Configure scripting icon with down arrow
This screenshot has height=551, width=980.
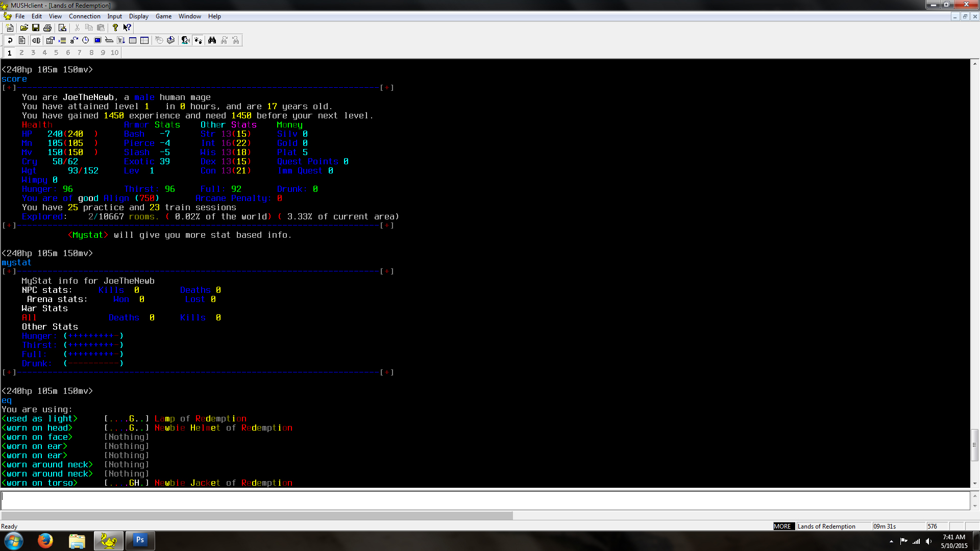coord(121,40)
